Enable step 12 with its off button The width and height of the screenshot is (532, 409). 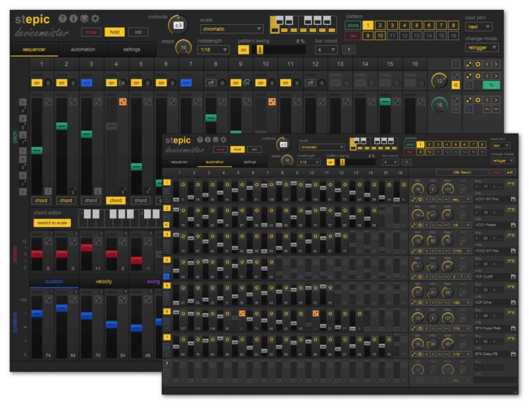(310, 83)
